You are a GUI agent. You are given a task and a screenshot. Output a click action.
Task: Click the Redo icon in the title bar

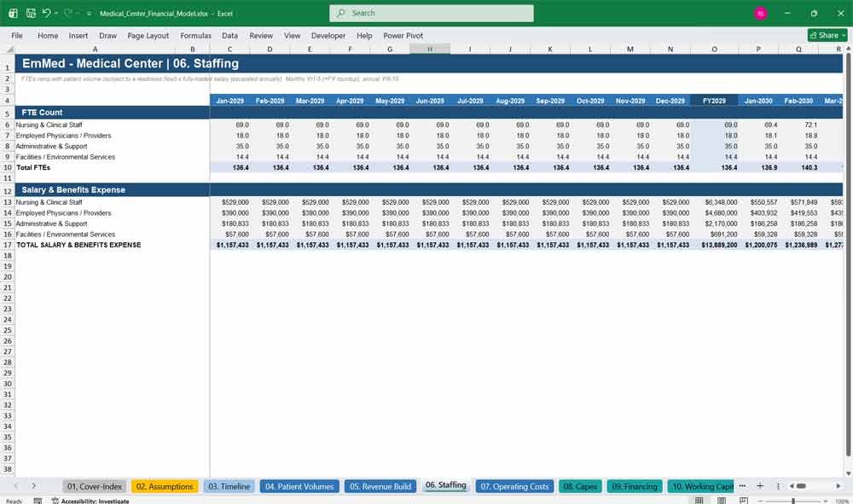click(x=68, y=13)
